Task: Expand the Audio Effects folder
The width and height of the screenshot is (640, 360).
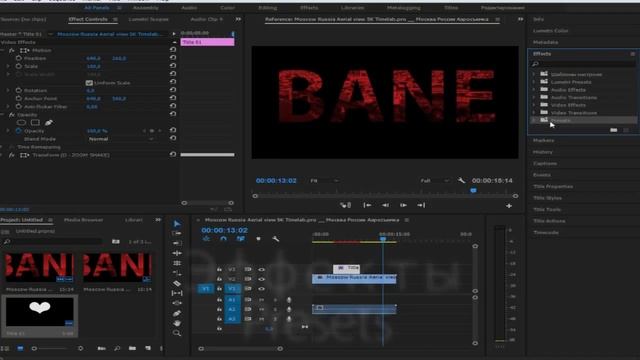Action: pos(533,90)
